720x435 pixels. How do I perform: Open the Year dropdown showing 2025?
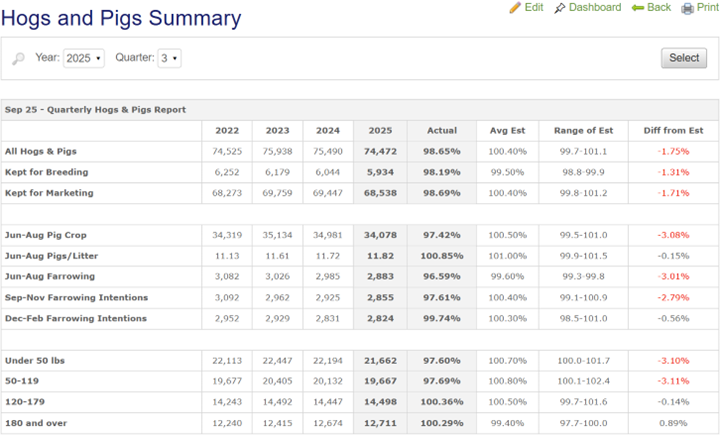(84, 58)
